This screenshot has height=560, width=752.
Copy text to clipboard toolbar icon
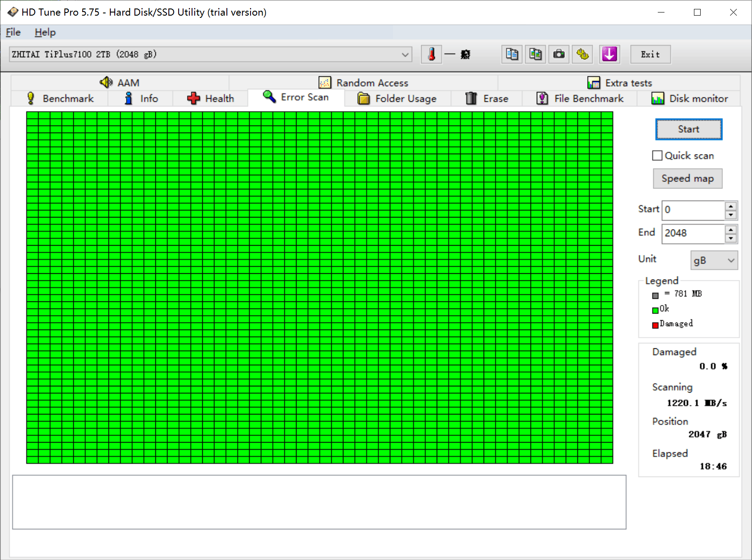[x=512, y=54]
